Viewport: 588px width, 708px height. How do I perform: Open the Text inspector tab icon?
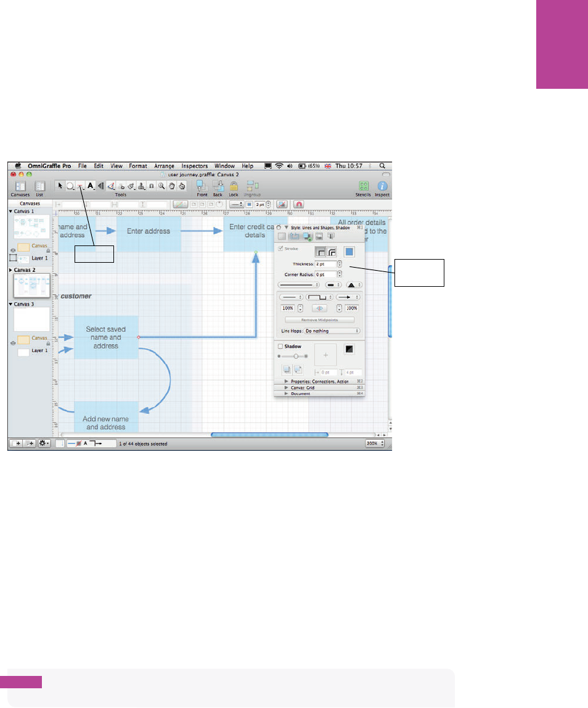(331, 236)
